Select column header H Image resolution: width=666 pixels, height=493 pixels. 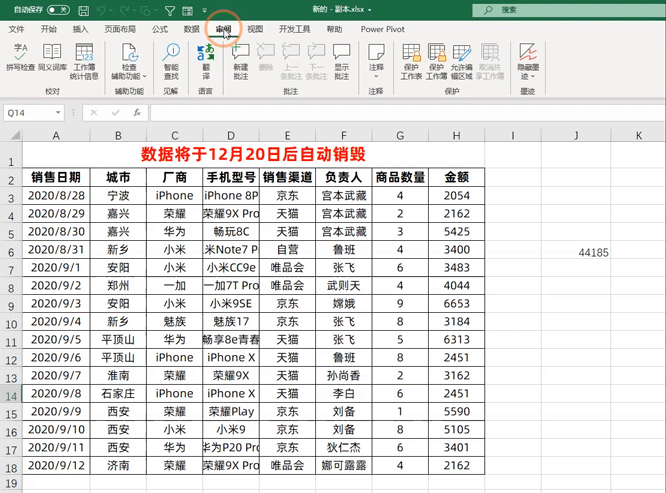457,135
